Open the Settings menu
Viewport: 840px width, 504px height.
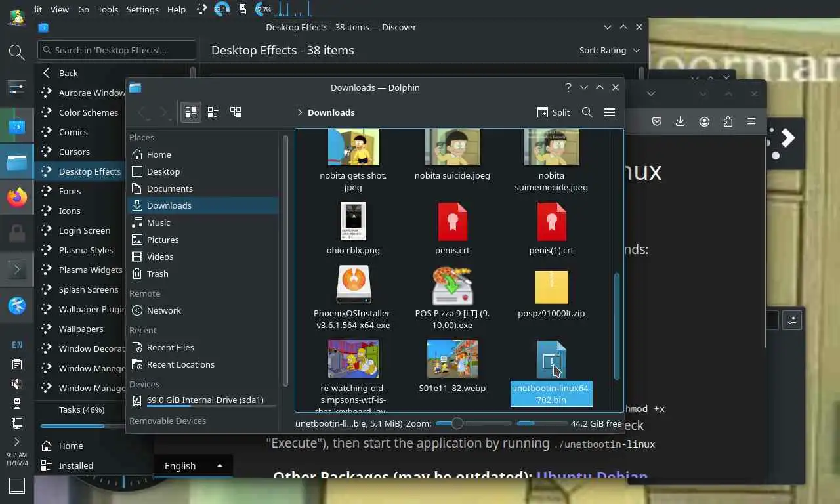[142, 9]
